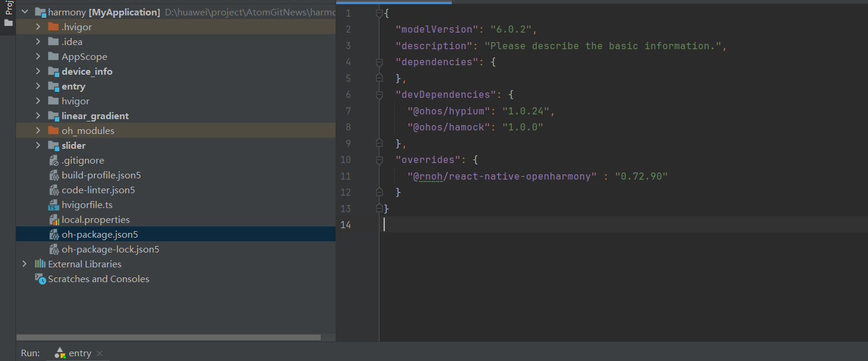868x361 pixels.
Task: Click the Scratches and Consoles icon
Action: click(x=40, y=279)
